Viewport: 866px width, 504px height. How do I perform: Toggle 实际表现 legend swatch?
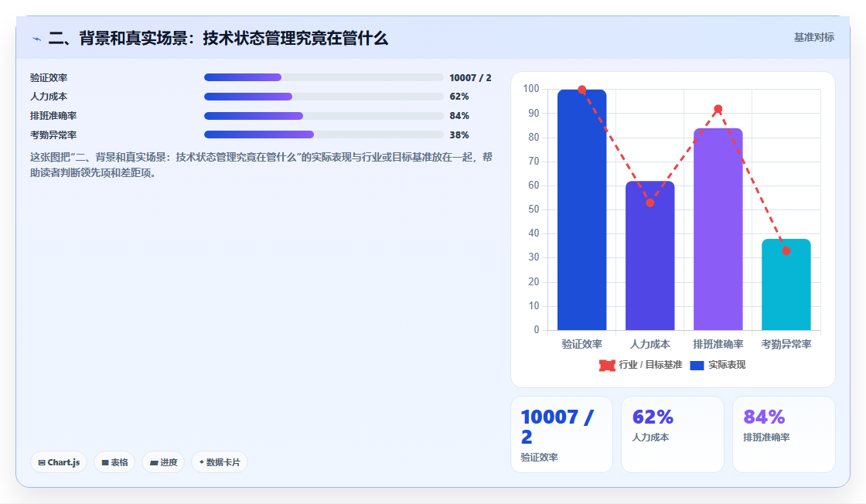(697, 365)
